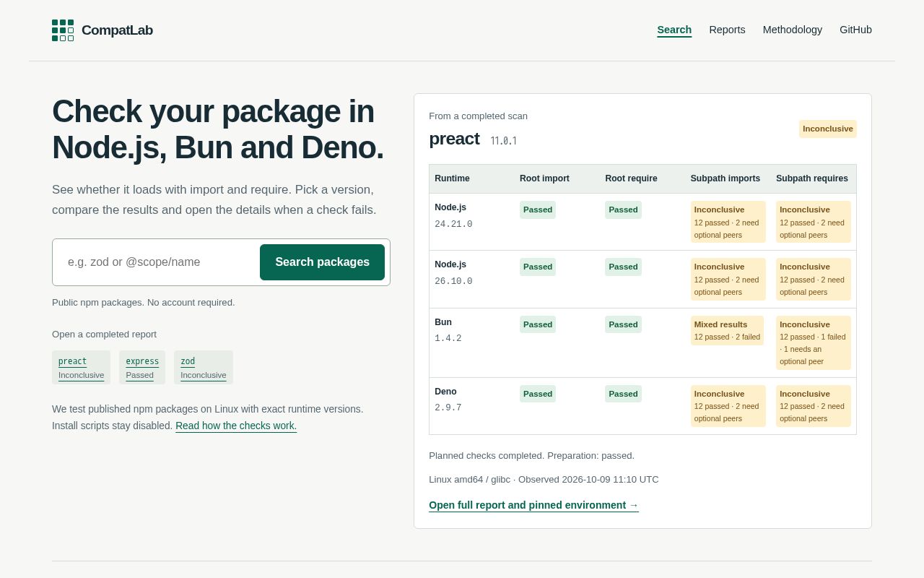This screenshot has width=924, height=578.
Task: Click Node.js 24.21.0 subpath requires Inconclusive badge
Action: (814, 222)
